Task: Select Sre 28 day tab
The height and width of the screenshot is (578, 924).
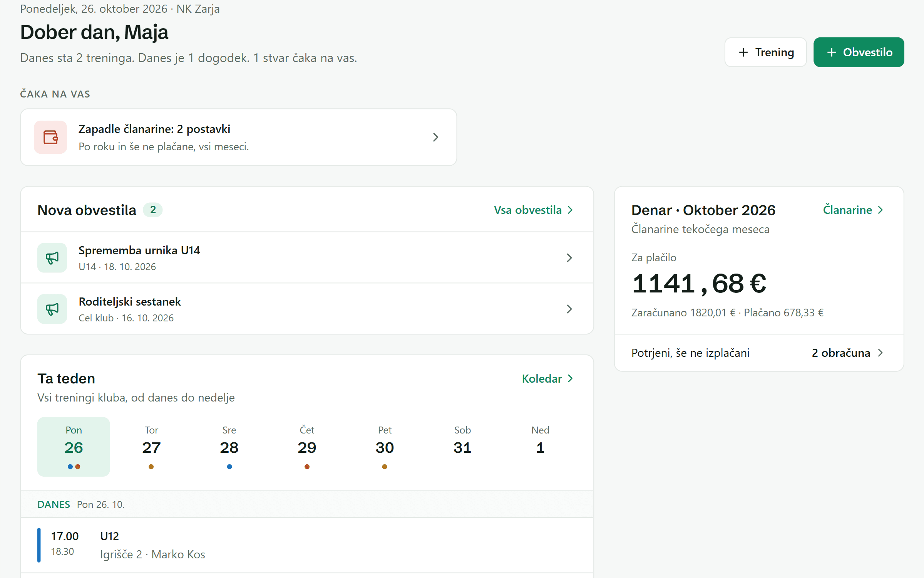Action: pos(229,447)
